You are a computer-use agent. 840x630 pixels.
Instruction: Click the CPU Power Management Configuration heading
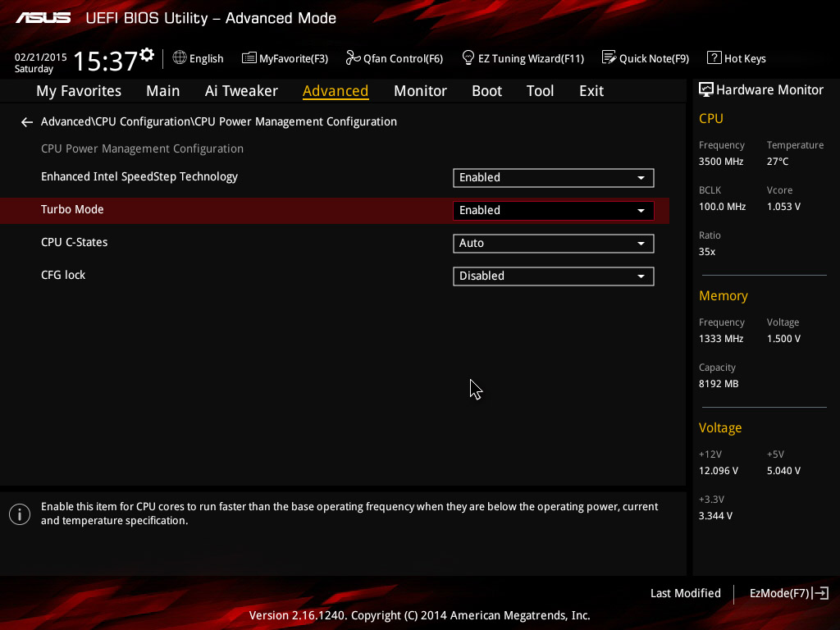(x=142, y=149)
